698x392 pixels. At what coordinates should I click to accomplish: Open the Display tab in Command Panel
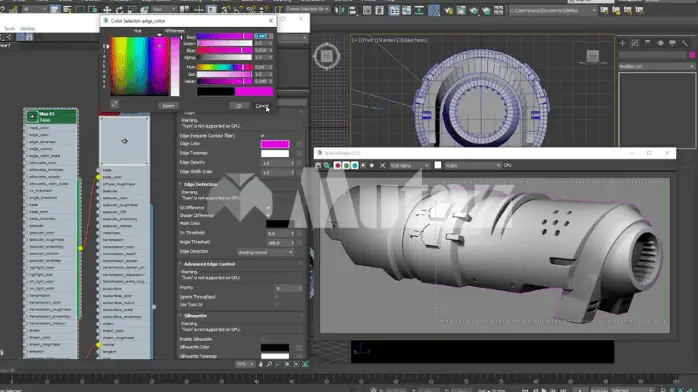[x=673, y=43]
